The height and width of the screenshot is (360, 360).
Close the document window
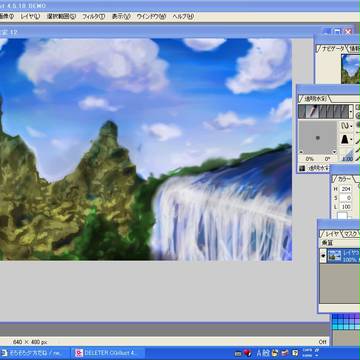pyautogui.click(x=348, y=32)
